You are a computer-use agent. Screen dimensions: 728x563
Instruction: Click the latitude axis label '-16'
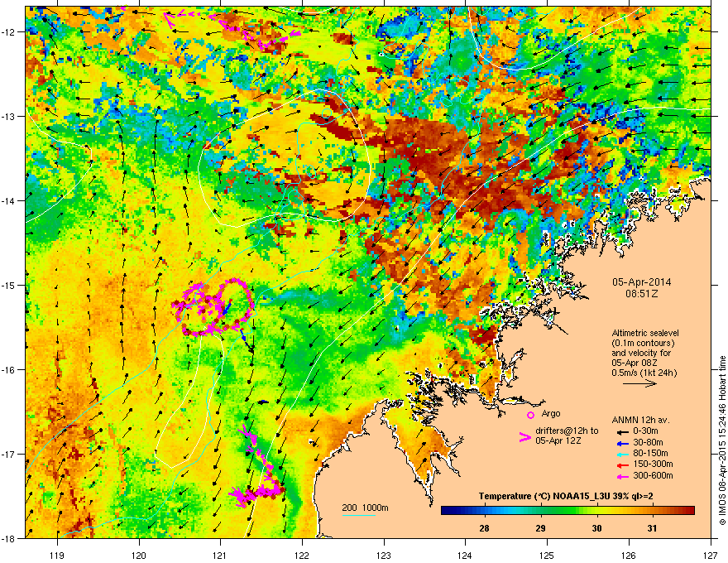[x=9, y=370]
